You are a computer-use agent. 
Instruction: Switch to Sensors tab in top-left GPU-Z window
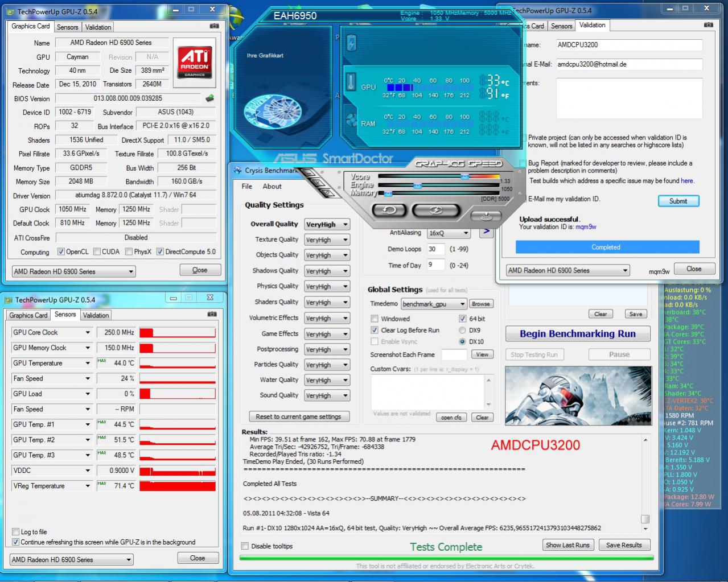click(68, 27)
